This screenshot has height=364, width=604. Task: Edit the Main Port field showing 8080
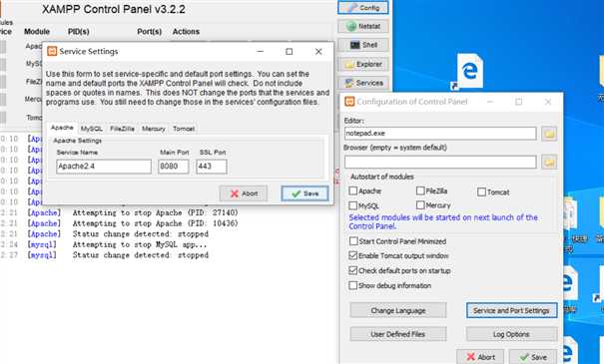click(x=174, y=167)
